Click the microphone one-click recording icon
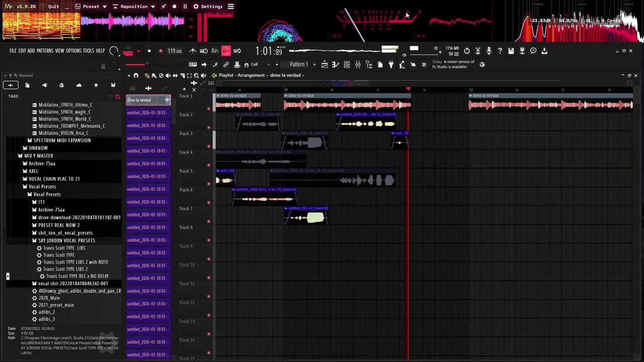The image size is (644, 362). click(x=489, y=51)
